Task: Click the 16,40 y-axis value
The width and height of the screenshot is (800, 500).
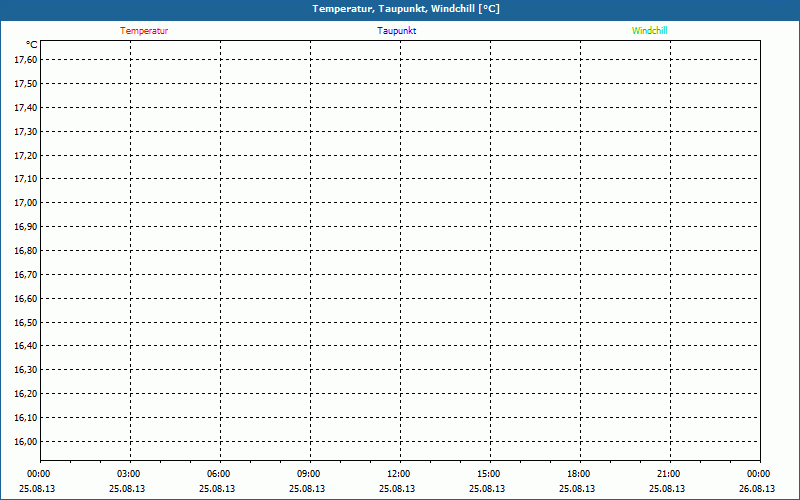Action: tap(26, 346)
